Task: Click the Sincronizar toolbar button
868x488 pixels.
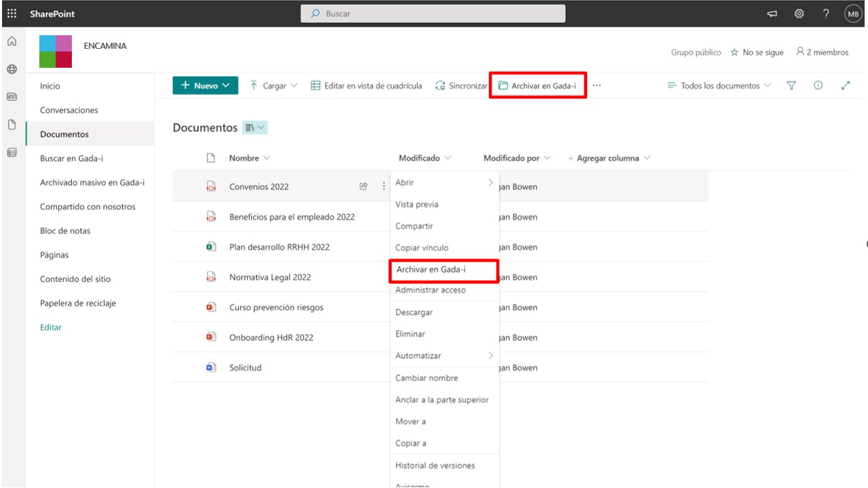Action: pos(461,86)
